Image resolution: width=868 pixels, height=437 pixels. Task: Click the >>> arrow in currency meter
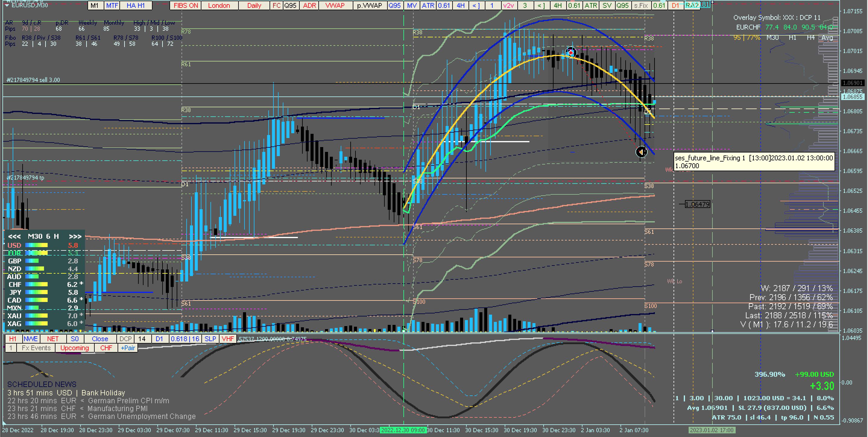pos(75,237)
